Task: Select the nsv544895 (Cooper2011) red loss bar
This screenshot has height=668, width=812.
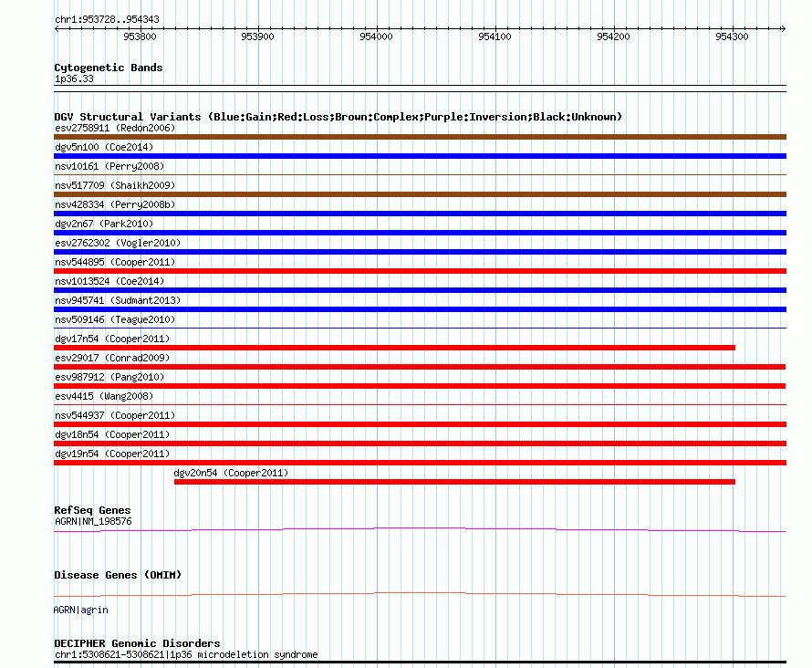Action: (x=420, y=271)
